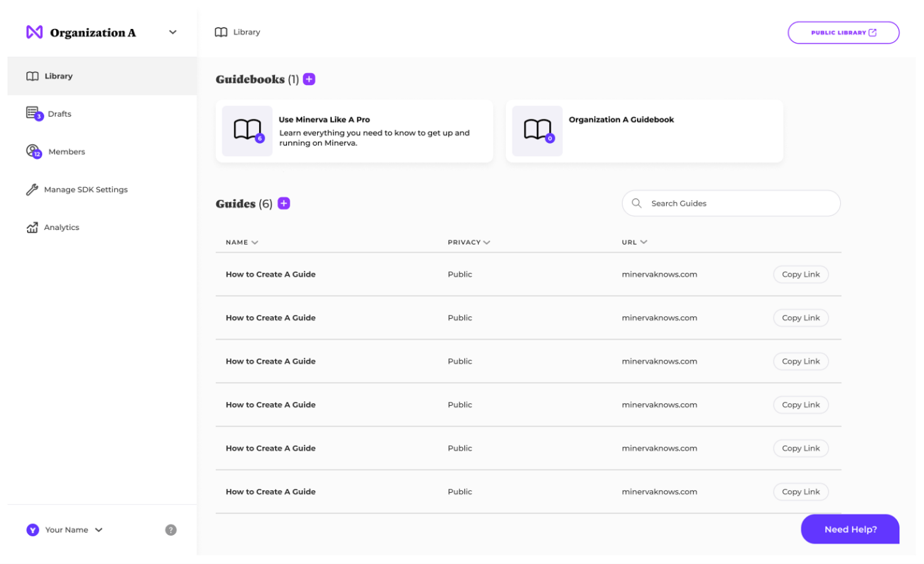
Task: Open Use Minerva Like A Pro guidebook
Action: [354, 131]
